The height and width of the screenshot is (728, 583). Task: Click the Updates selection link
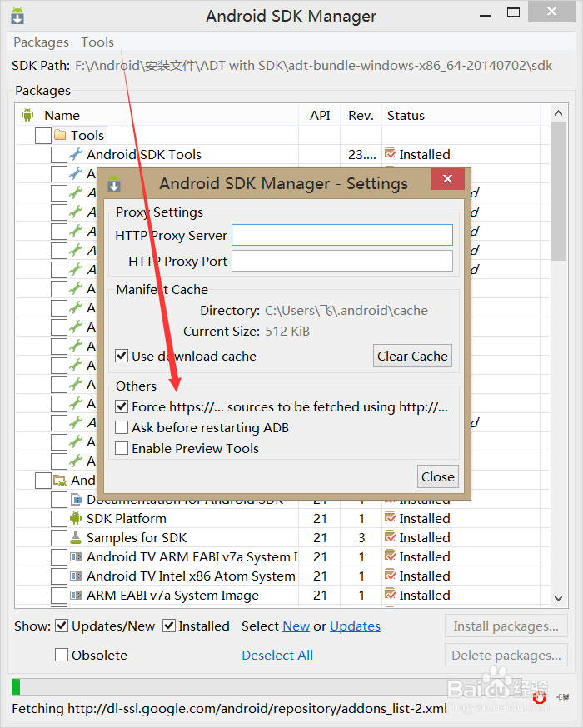click(355, 626)
